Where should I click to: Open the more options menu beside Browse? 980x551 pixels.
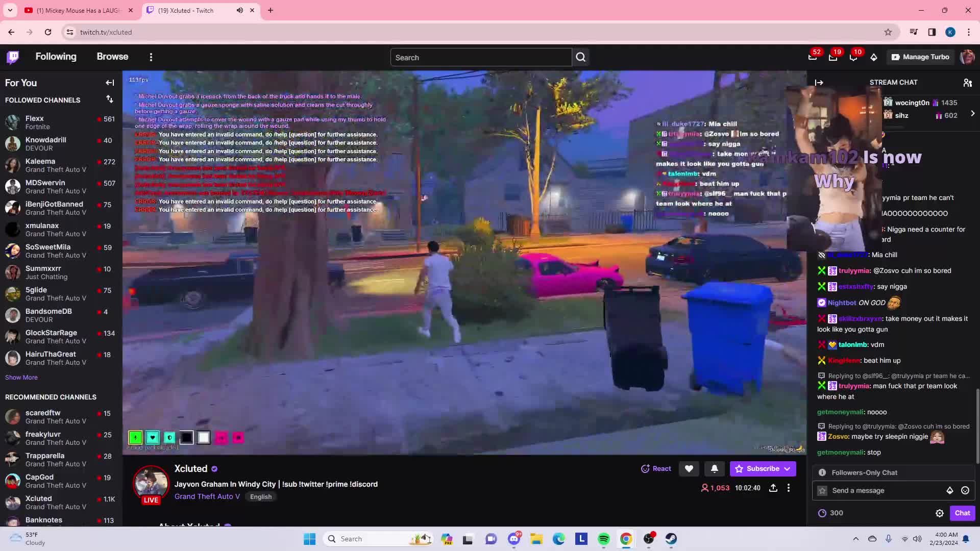point(151,57)
